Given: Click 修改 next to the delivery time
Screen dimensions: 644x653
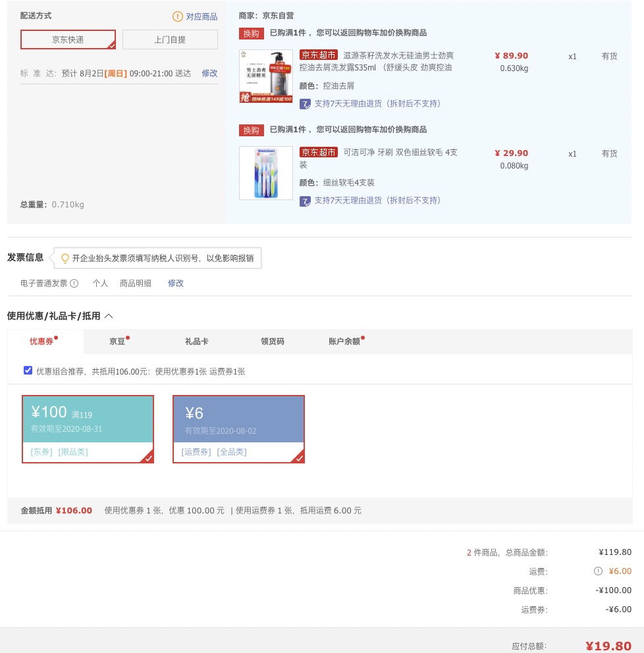Looking at the screenshot, I should [209, 73].
